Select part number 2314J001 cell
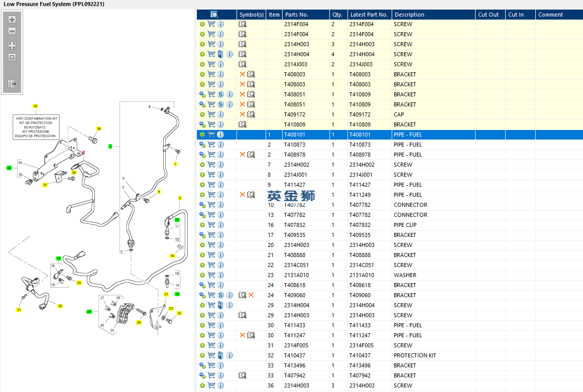Viewport: 583px width, 392px height. pyautogui.click(x=306, y=175)
